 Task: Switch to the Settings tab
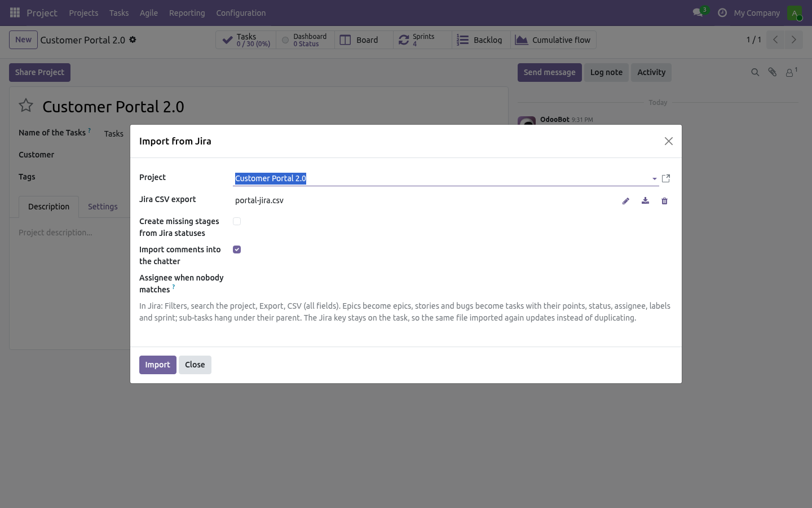tap(103, 207)
